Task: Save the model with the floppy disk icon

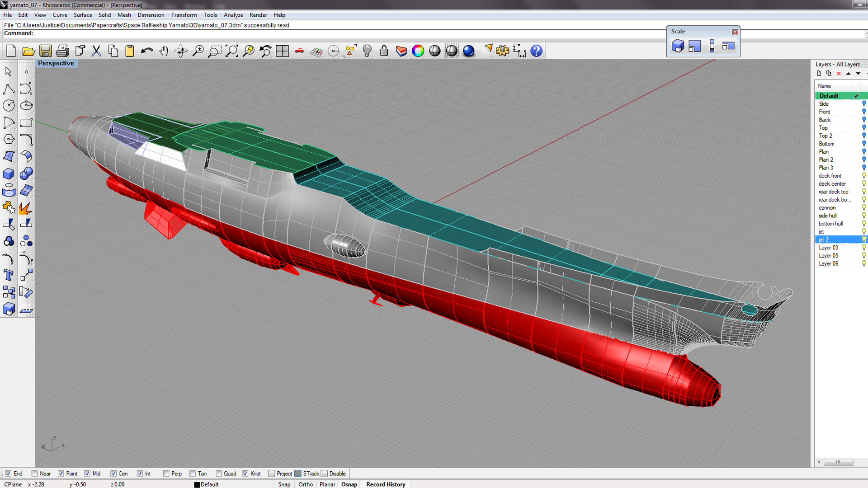Action: point(45,51)
